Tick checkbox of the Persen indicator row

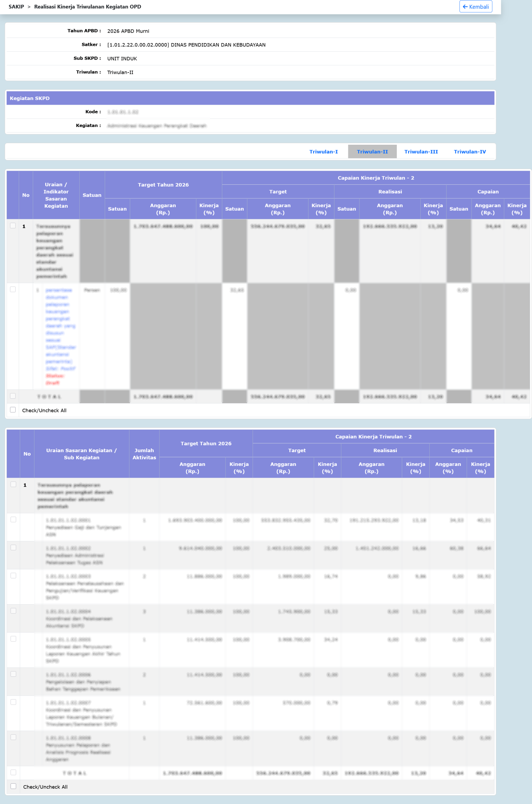click(13, 289)
